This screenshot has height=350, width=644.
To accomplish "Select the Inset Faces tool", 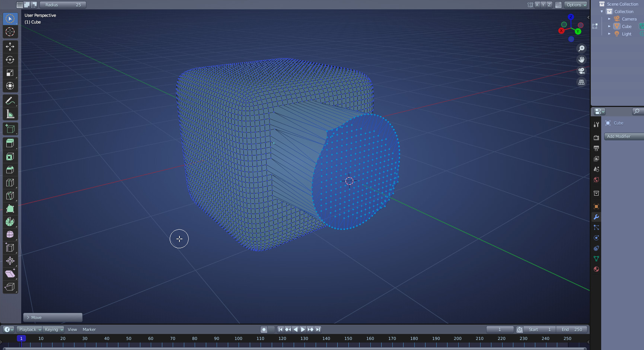I will [10, 157].
